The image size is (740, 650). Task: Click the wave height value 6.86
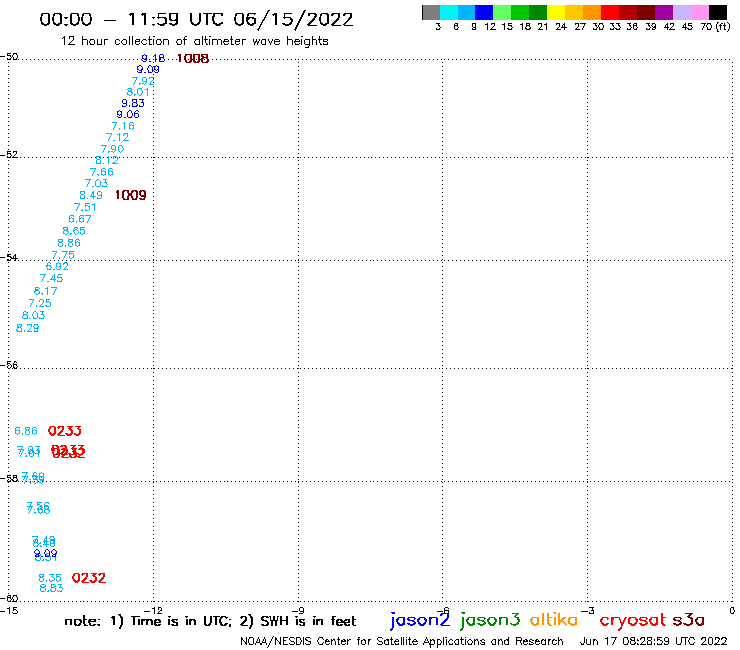26,431
